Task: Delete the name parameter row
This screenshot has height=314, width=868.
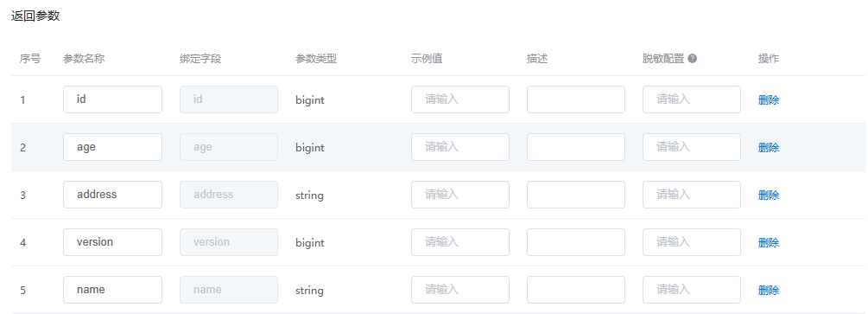Action: [x=769, y=290]
